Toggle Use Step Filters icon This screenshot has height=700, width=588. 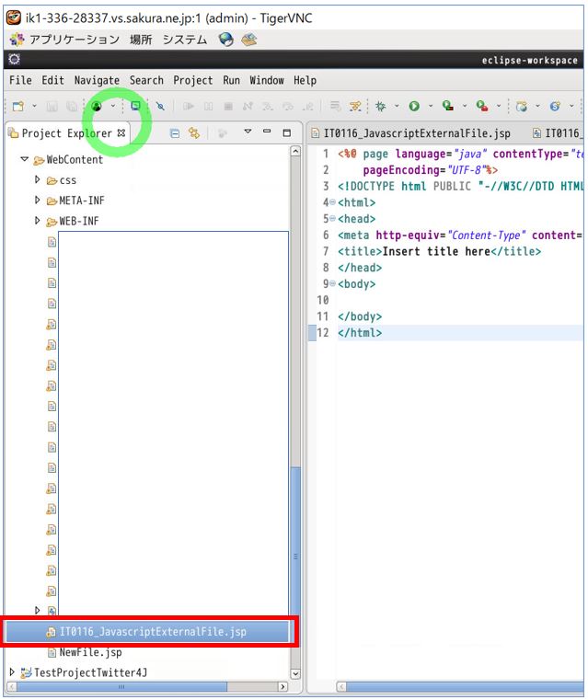click(x=355, y=107)
